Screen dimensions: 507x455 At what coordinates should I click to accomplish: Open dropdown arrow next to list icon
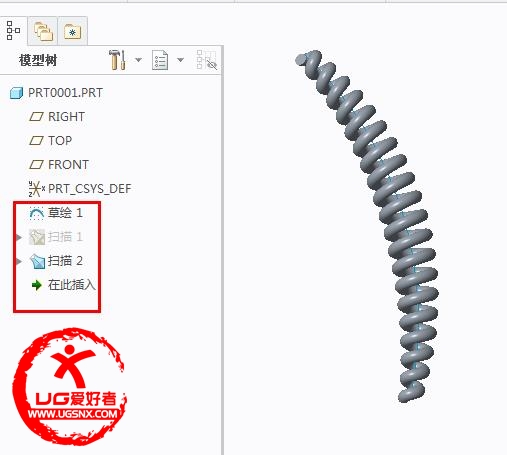click(180, 60)
